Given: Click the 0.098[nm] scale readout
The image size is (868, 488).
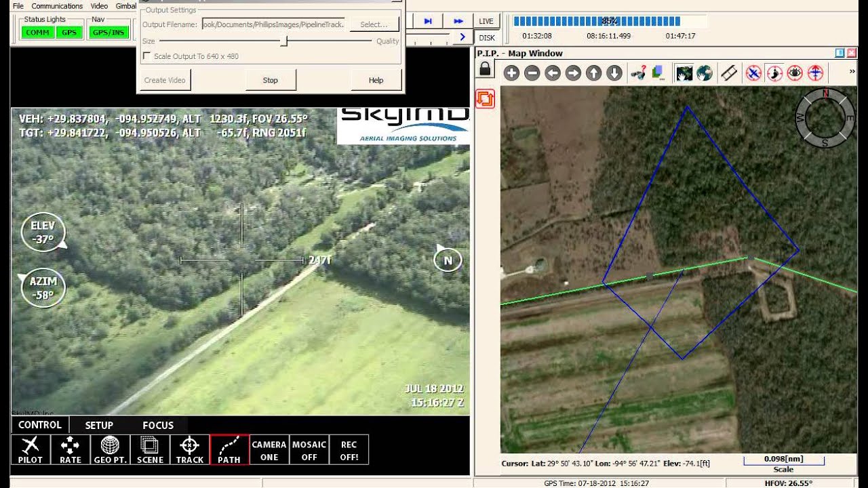Looking at the screenshot, I should point(783,459).
